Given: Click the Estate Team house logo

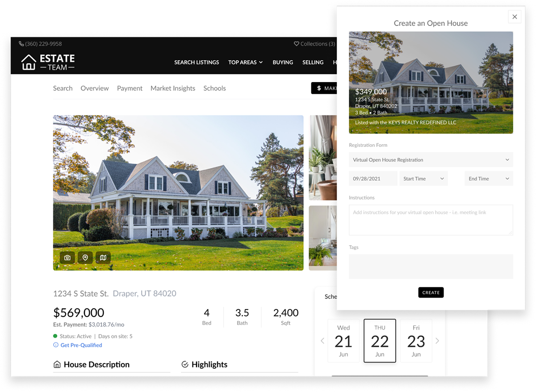Looking at the screenshot, I should [x=29, y=62].
